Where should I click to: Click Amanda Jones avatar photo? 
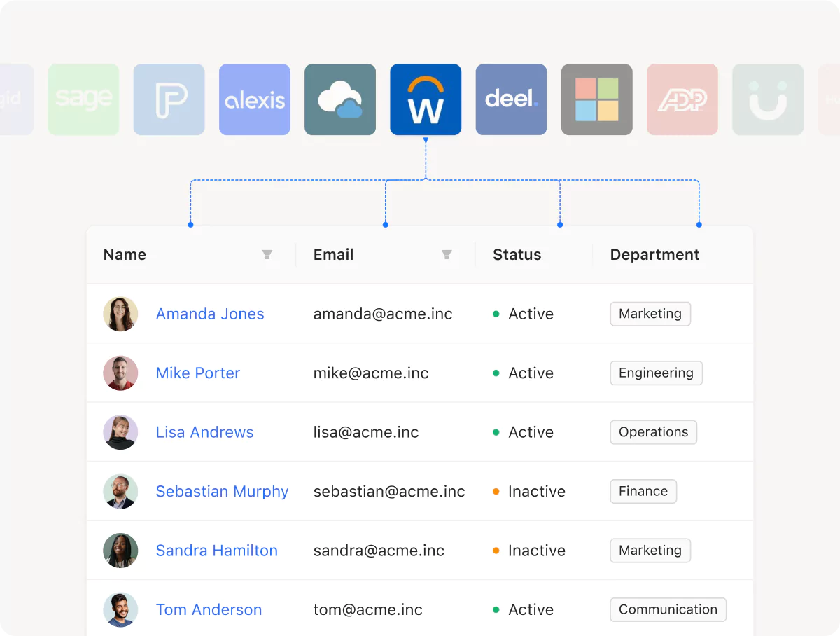pos(120,314)
